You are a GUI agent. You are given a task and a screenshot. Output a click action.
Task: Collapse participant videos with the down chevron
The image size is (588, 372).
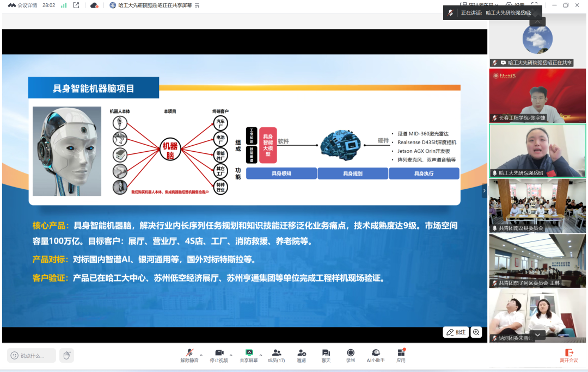click(x=537, y=334)
